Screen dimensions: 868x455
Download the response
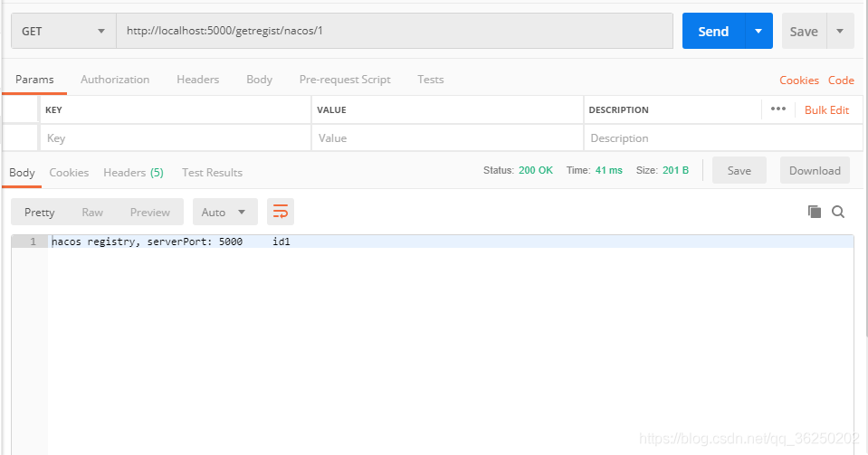coord(815,170)
